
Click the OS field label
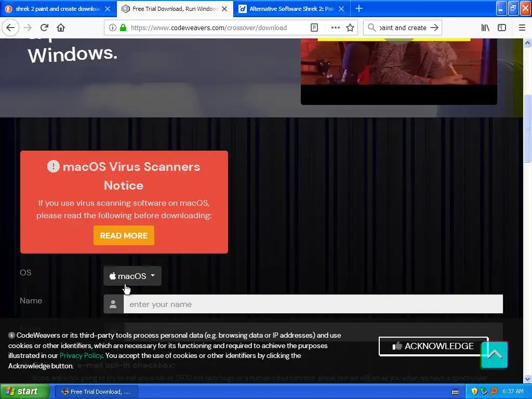25,272
